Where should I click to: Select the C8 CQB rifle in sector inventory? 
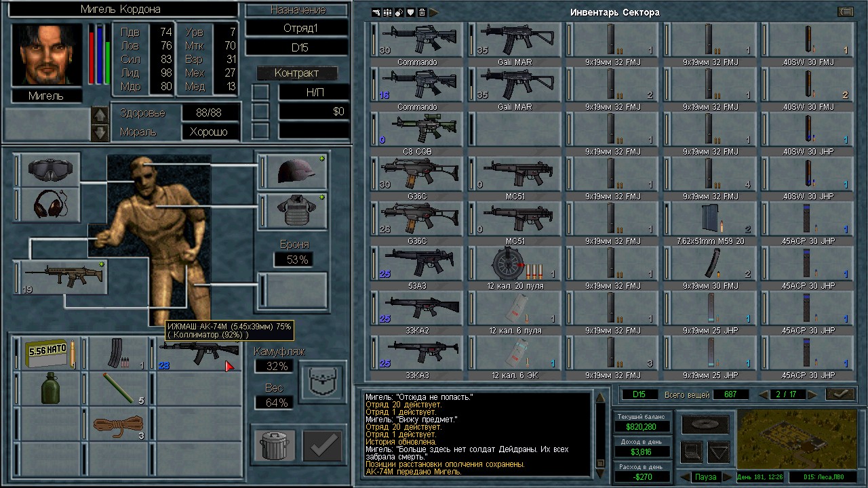click(417, 129)
